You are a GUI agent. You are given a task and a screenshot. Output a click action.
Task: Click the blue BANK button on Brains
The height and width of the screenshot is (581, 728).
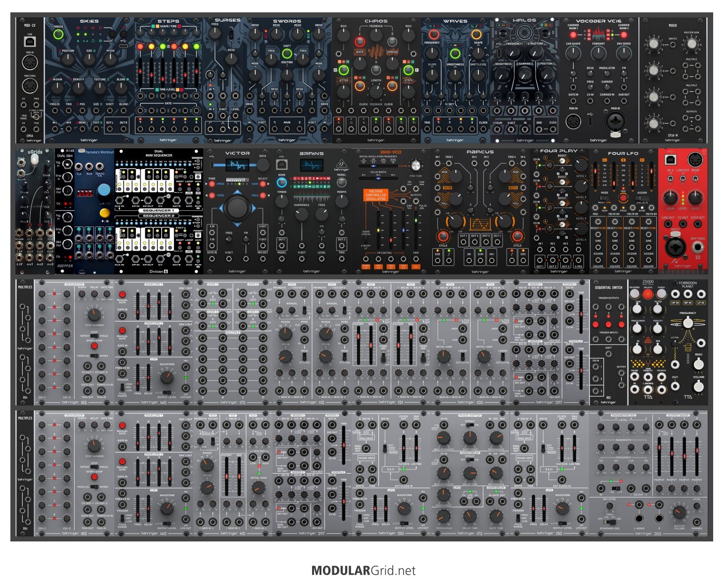tap(282, 182)
